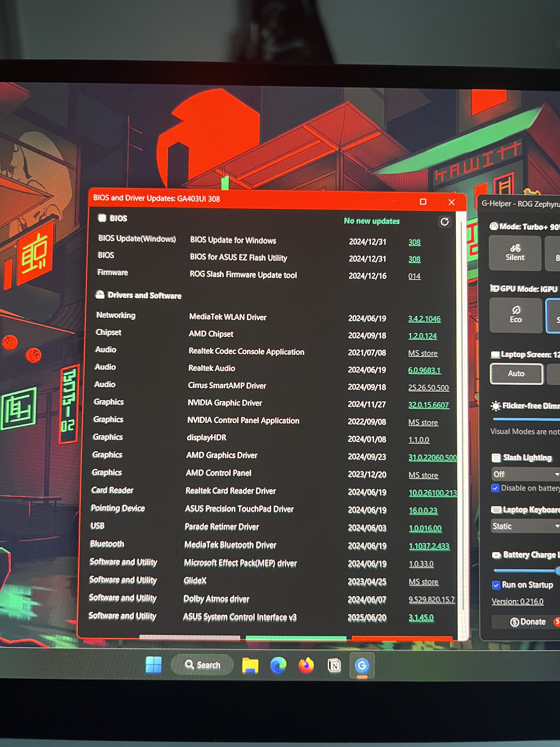Open displayHDR 1.1.0.0 link
The image size is (560, 747).
tap(419, 440)
